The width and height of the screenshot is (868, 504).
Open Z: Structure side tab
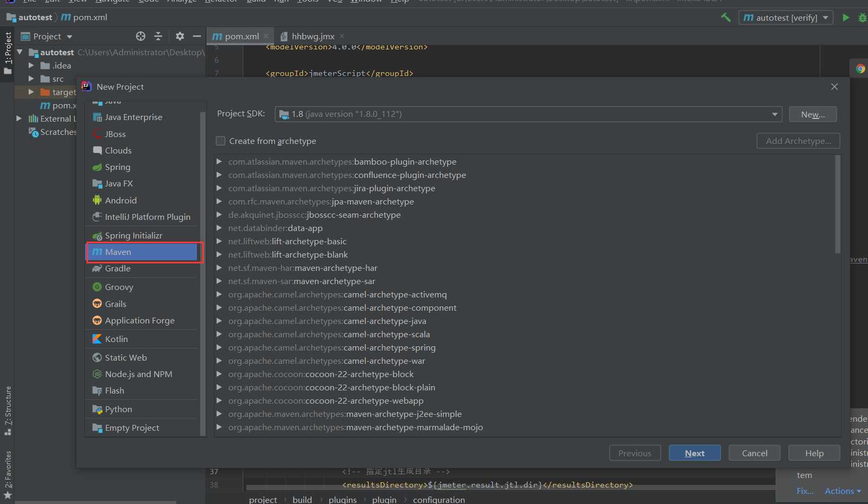[x=7, y=411]
